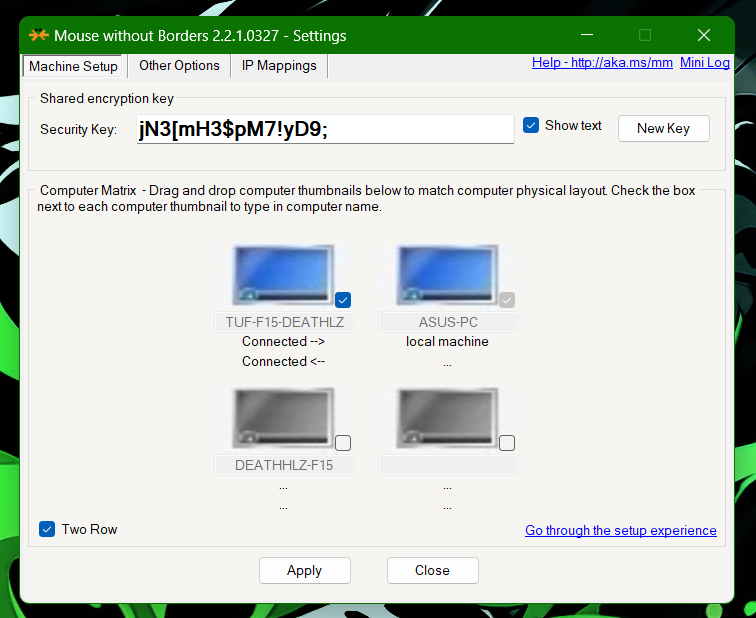This screenshot has height=618, width=756.
Task: Select the unnamed gray computer thumbnail
Action: [x=447, y=418]
